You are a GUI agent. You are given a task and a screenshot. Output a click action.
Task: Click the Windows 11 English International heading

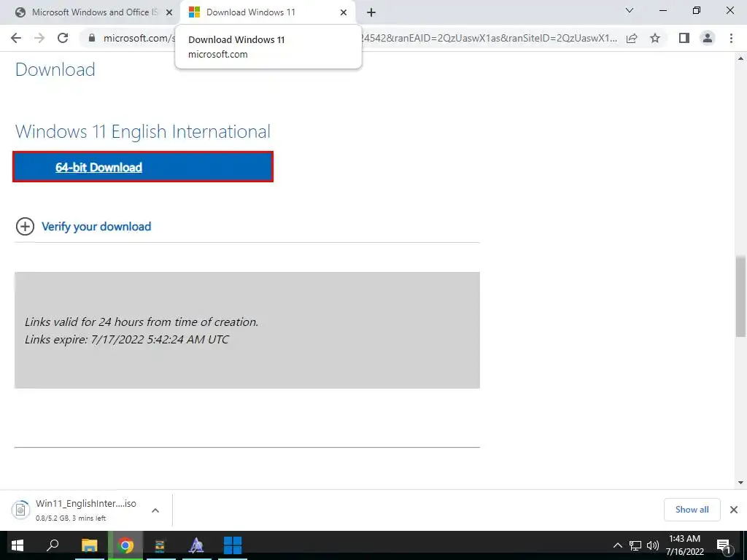click(x=143, y=131)
